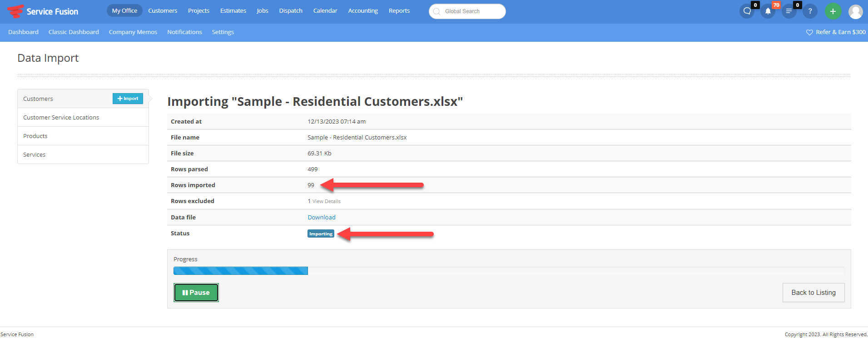
Task: Open the Reports menu
Action: pos(399,10)
